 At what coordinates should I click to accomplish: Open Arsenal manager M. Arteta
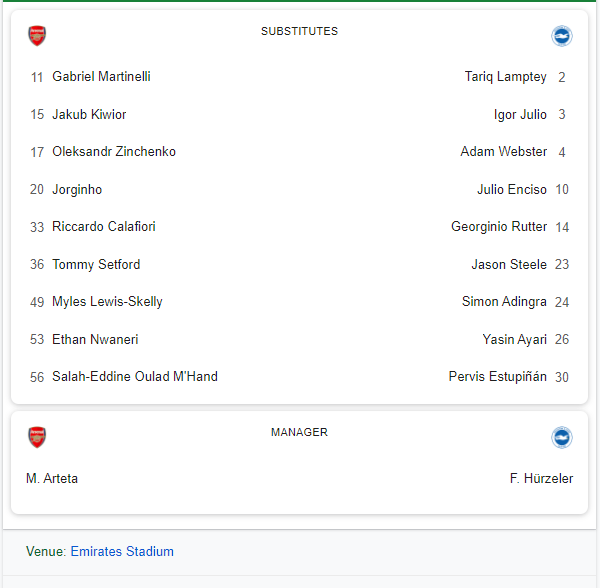pos(52,479)
